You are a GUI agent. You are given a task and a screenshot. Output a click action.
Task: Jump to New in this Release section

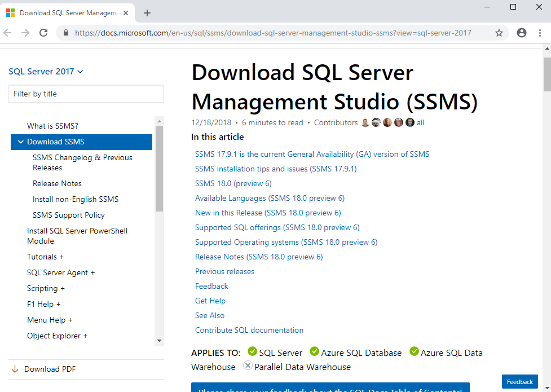(x=268, y=213)
